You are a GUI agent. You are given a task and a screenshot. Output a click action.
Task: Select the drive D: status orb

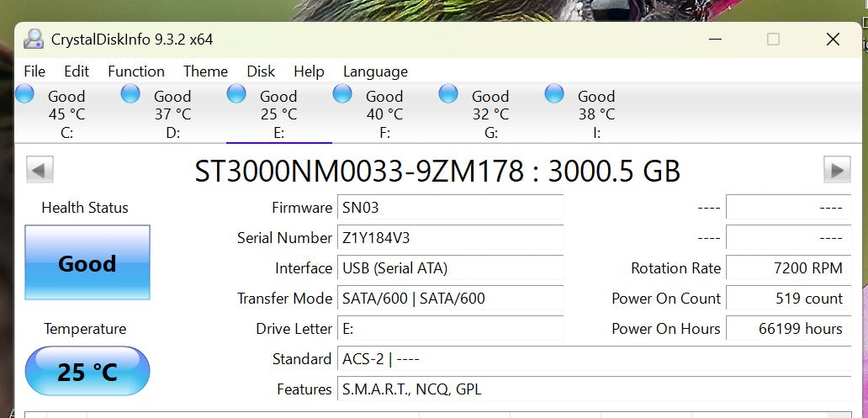click(x=130, y=93)
